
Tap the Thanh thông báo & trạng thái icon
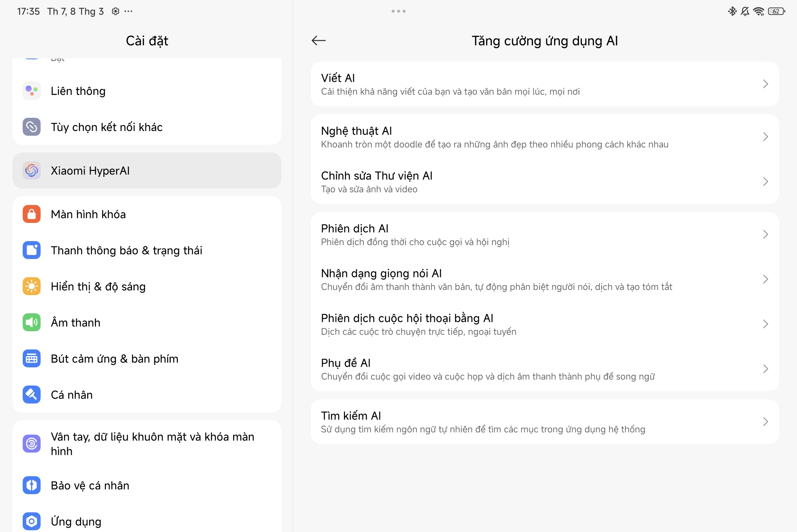click(31, 250)
